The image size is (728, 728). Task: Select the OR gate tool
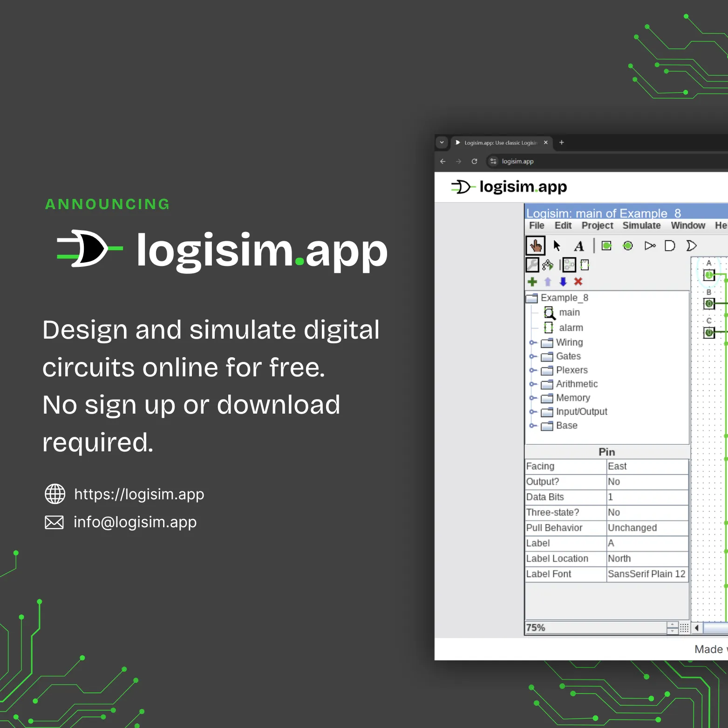(x=691, y=245)
